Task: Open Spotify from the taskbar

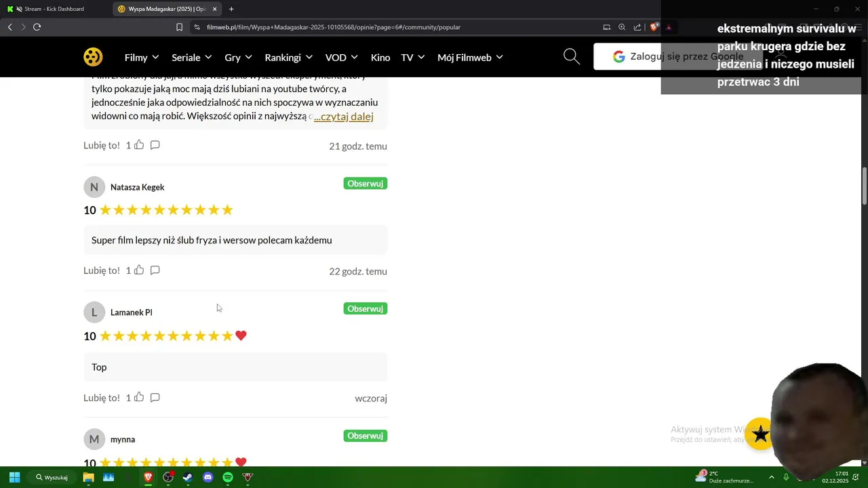Action: [x=228, y=477]
